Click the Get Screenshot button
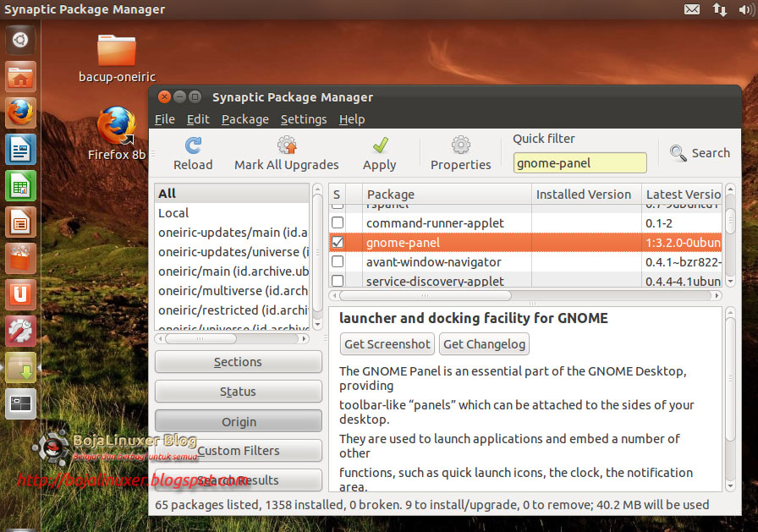This screenshot has height=532, width=758. [387, 344]
